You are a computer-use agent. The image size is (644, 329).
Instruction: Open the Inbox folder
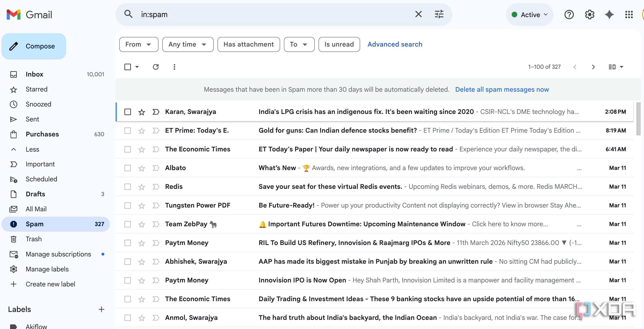(x=55, y=74)
